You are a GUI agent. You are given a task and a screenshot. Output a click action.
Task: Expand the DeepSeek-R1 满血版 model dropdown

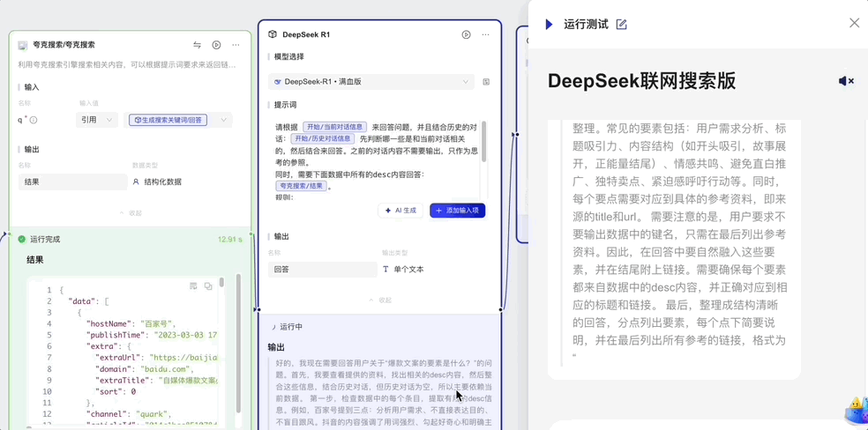click(x=371, y=82)
